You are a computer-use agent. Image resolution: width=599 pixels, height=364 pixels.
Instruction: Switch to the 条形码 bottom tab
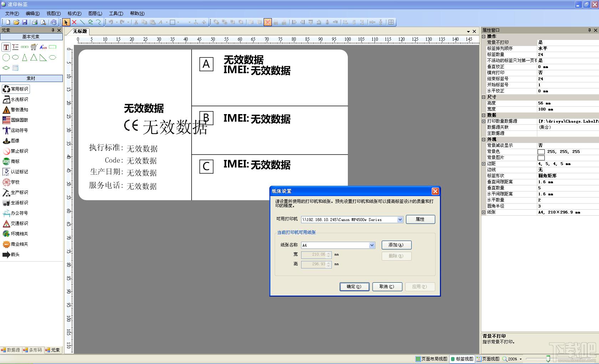[32, 350]
